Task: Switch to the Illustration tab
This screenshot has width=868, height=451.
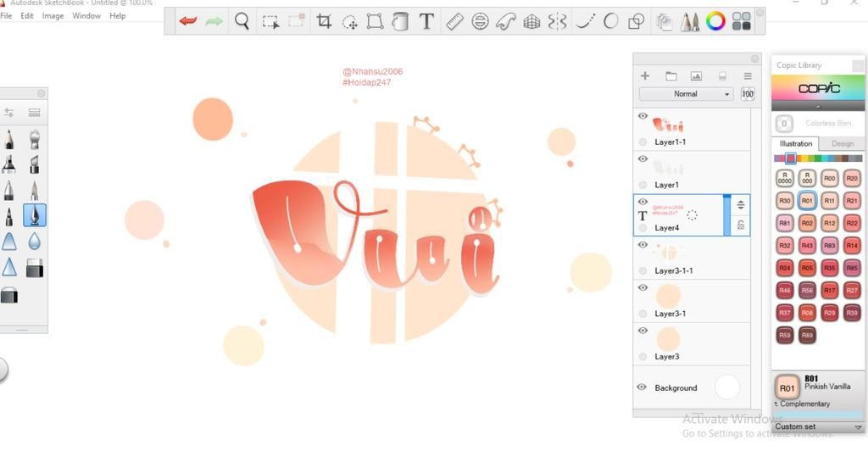Action: [x=795, y=143]
